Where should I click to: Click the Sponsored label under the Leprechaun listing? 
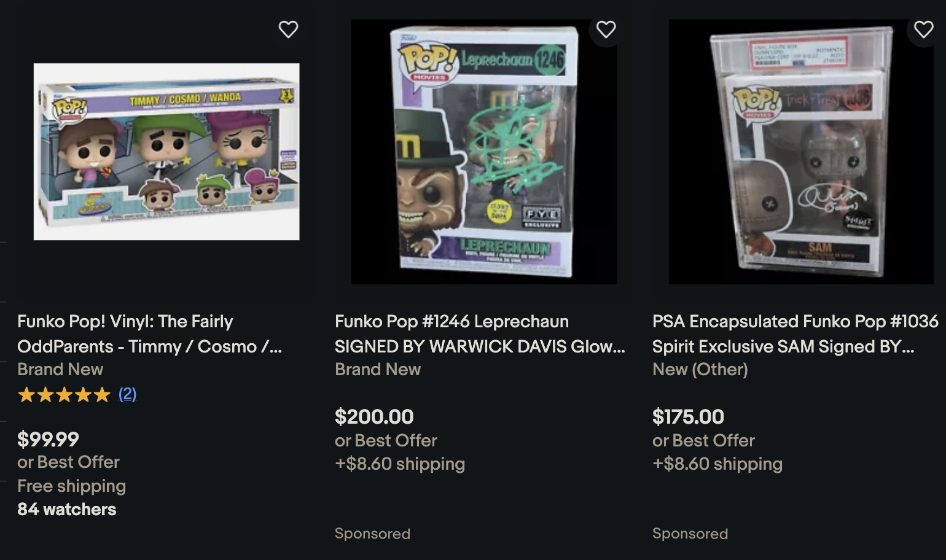[372, 534]
